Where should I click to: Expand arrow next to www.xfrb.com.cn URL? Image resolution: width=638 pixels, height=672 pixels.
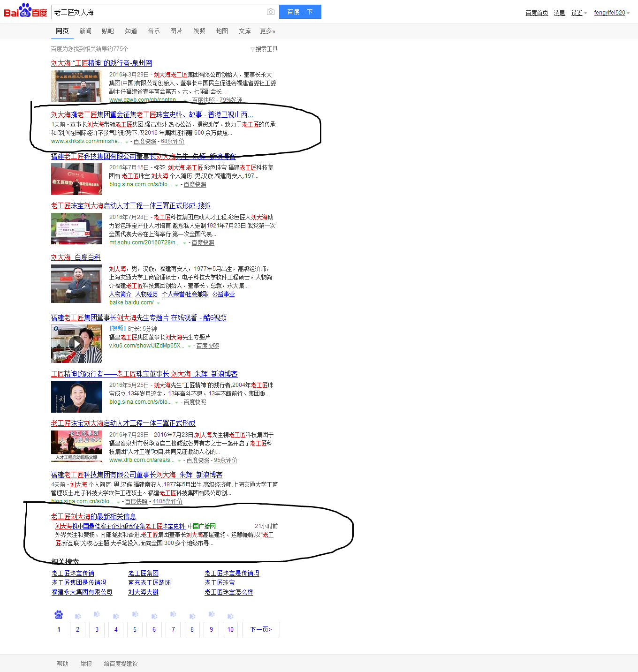(x=179, y=461)
